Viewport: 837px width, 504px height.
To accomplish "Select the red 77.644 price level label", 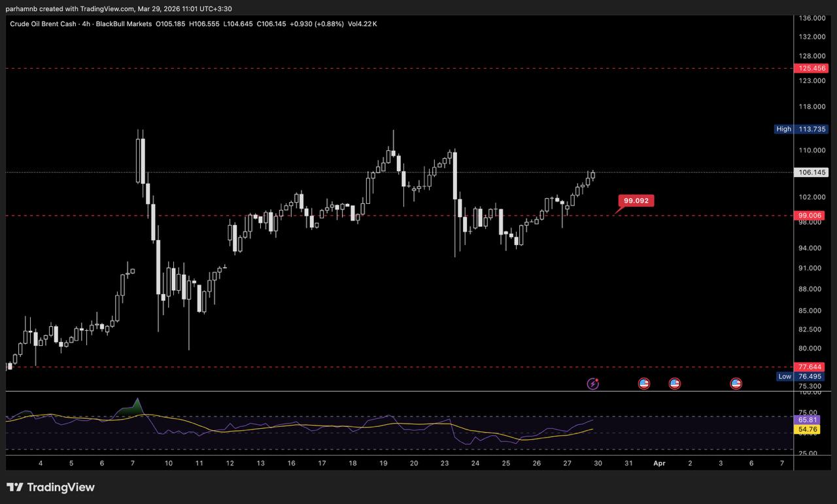I will (810, 367).
